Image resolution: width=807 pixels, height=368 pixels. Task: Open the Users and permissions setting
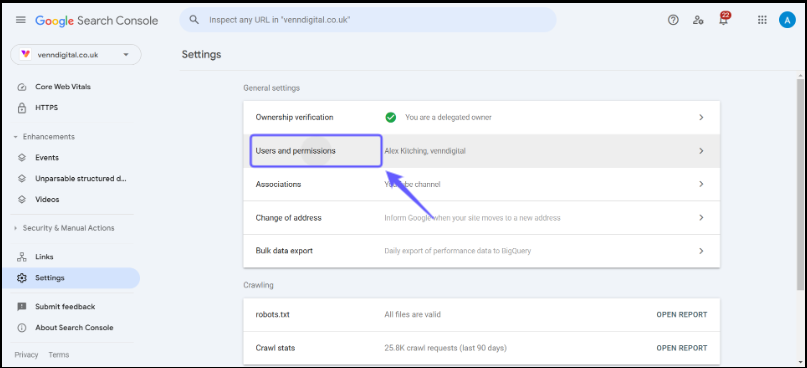click(x=482, y=151)
